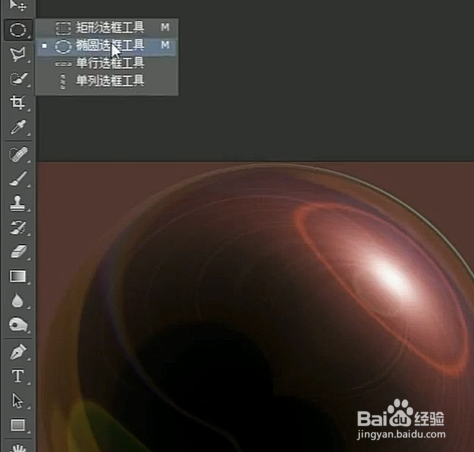Viewport: 474px width, 452px height.
Task: Choose 单列选框工具 from the flyout
Action: (107, 81)
